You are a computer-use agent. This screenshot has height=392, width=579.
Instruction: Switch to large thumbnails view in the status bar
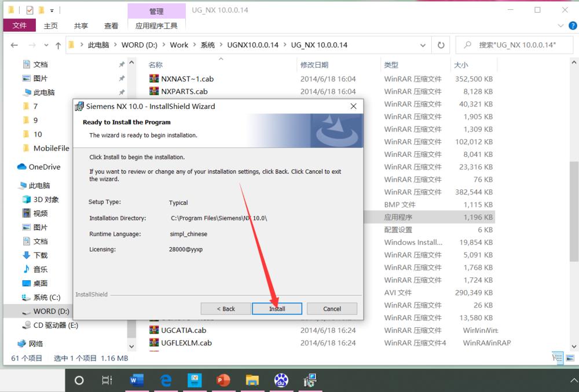[x=570, y=358]
